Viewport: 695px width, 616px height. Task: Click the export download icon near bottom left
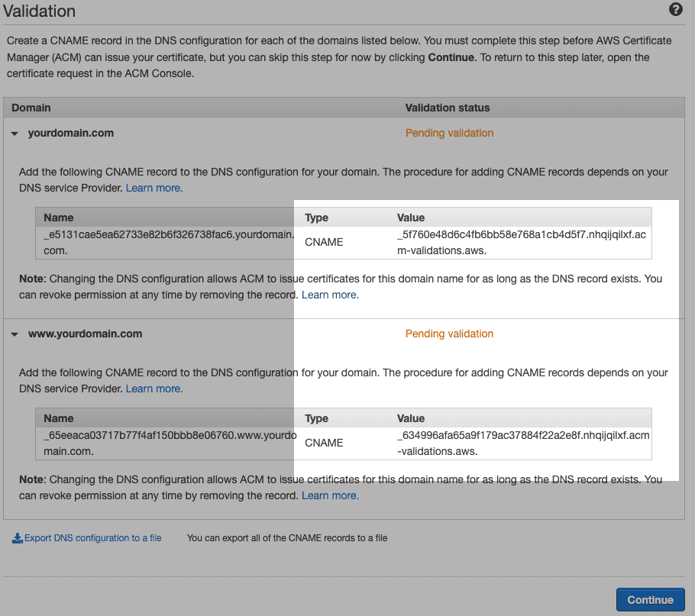pos(17,537)
